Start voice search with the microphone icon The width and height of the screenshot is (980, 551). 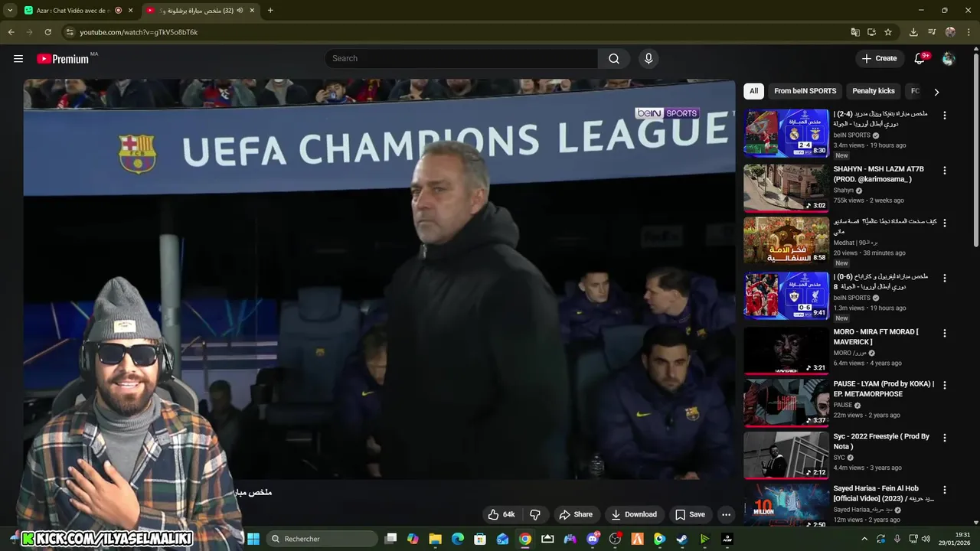click(648, 59)
